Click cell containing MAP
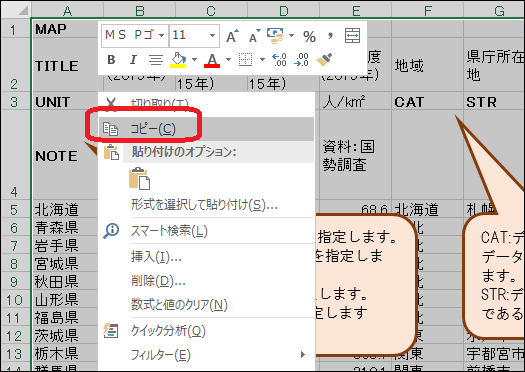Viewport: 525px width, 372px height. click(x=66, y=29)
